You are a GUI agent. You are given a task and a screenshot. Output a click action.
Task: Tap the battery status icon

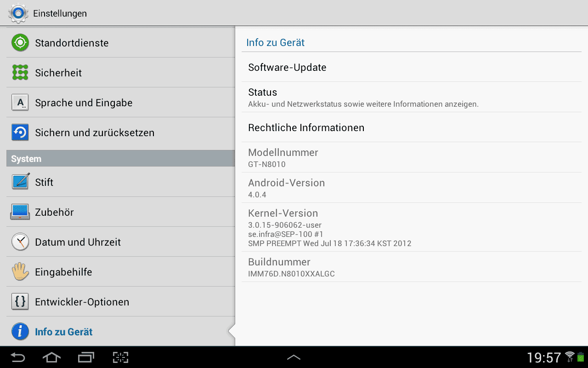click(580, 357)
